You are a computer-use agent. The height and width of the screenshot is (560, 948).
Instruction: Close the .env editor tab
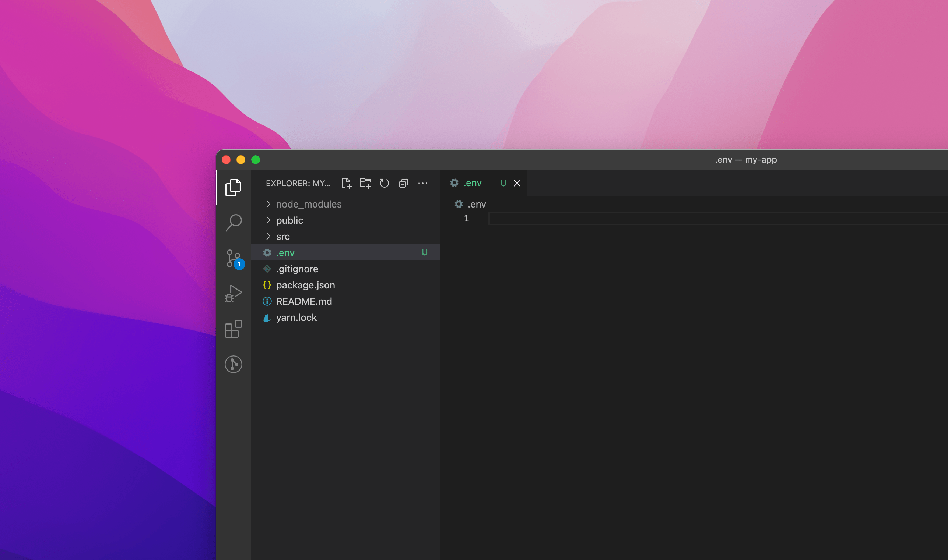517,183
